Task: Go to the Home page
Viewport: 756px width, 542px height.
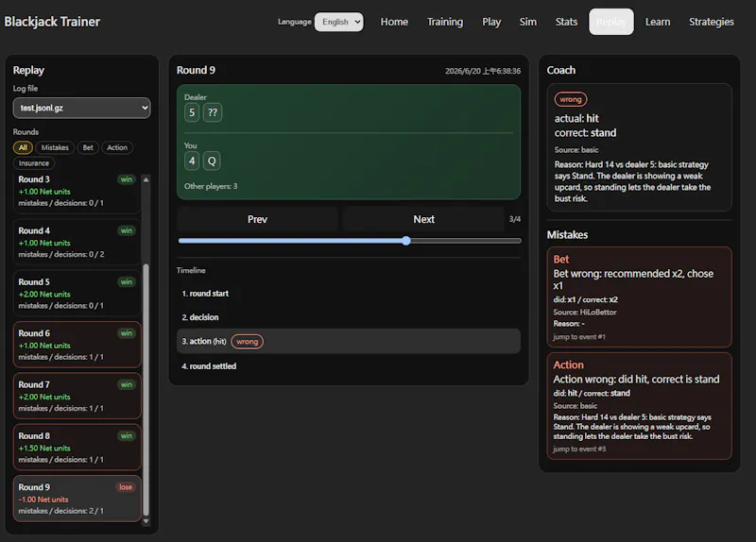Action: pyautogui.click(x=394, y=22)
